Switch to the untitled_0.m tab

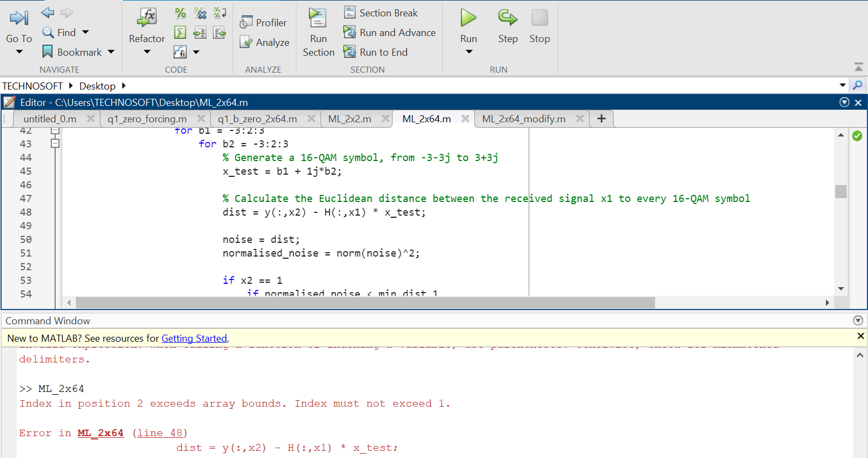[50, 119]
